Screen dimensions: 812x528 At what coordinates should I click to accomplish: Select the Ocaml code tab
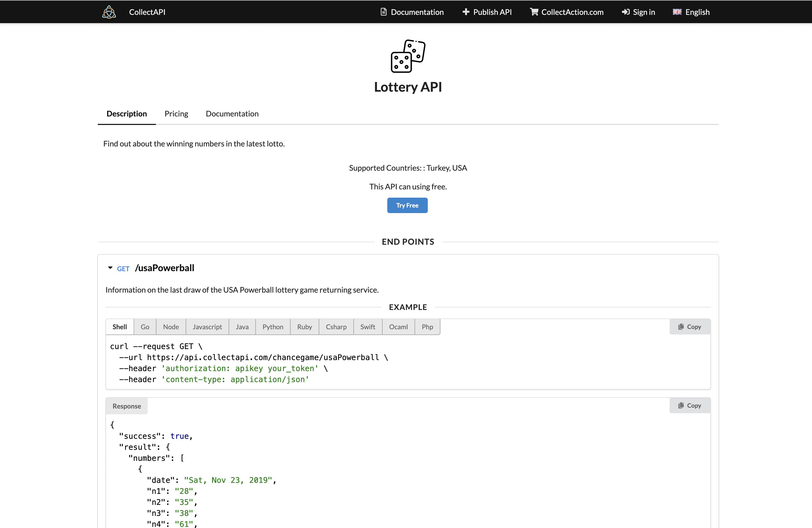(x=399, y=326)
